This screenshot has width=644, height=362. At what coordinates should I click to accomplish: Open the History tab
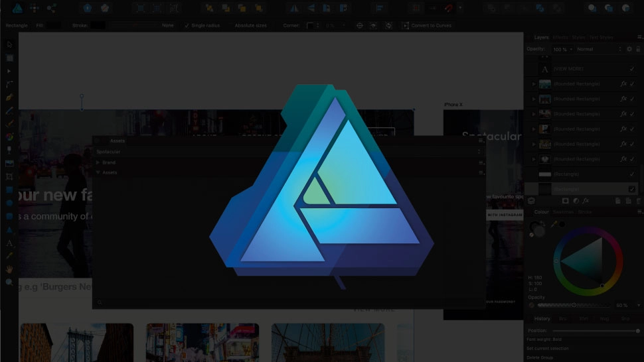[542, 318]
